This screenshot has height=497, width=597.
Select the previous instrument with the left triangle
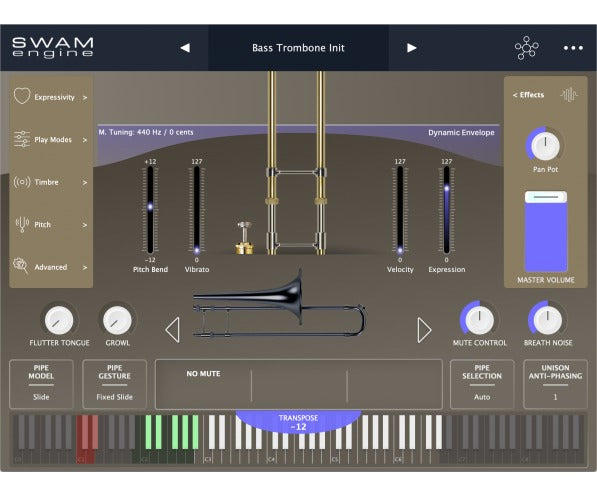coord(172,330)
